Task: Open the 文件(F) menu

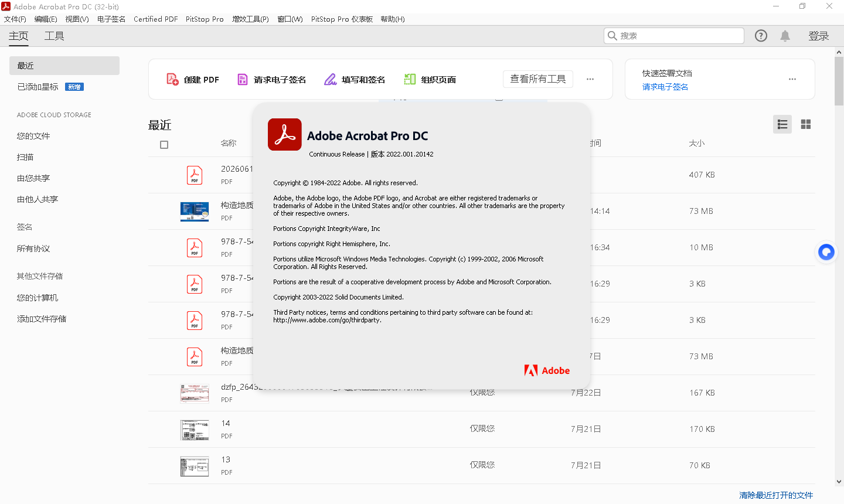Action: coord(15,19)
